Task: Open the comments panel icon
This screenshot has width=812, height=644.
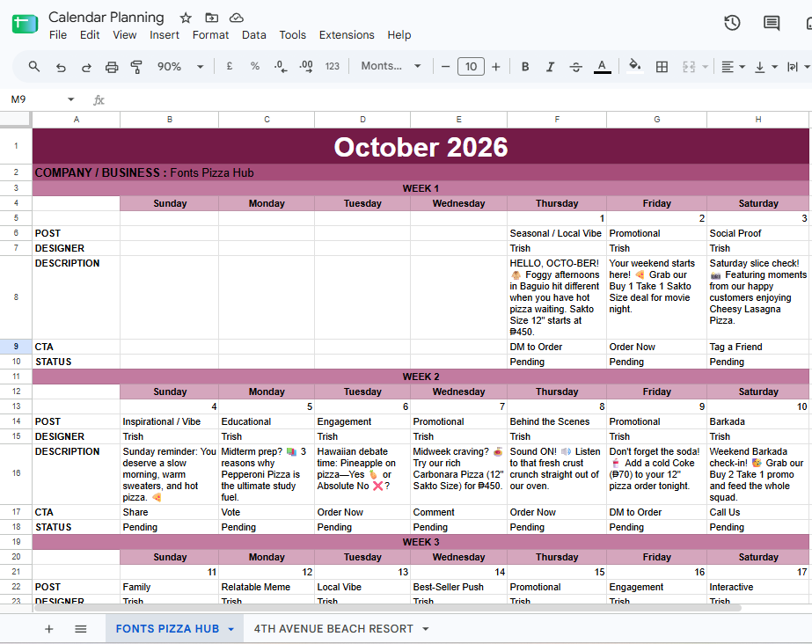Action: [771, 23]
